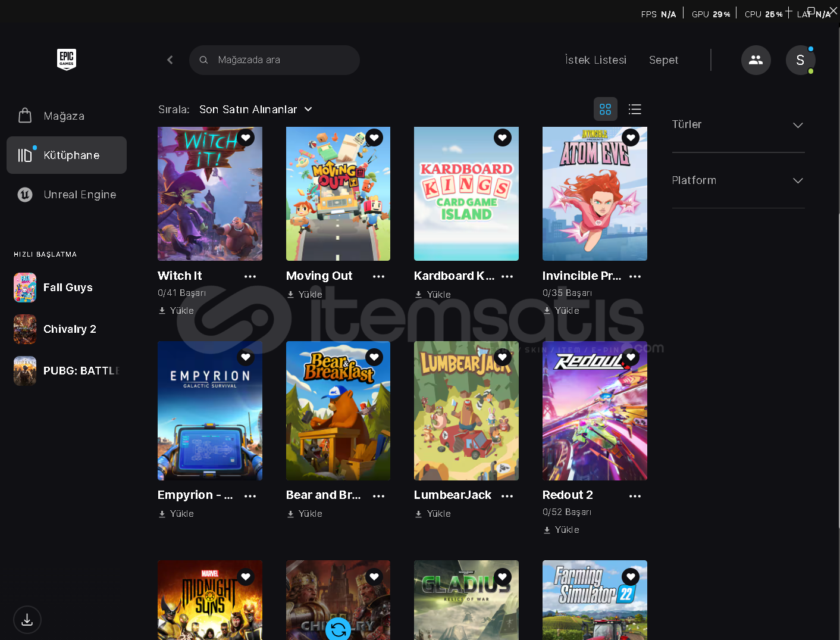Open more options for LumbearJack

click(x=507, y=496)
